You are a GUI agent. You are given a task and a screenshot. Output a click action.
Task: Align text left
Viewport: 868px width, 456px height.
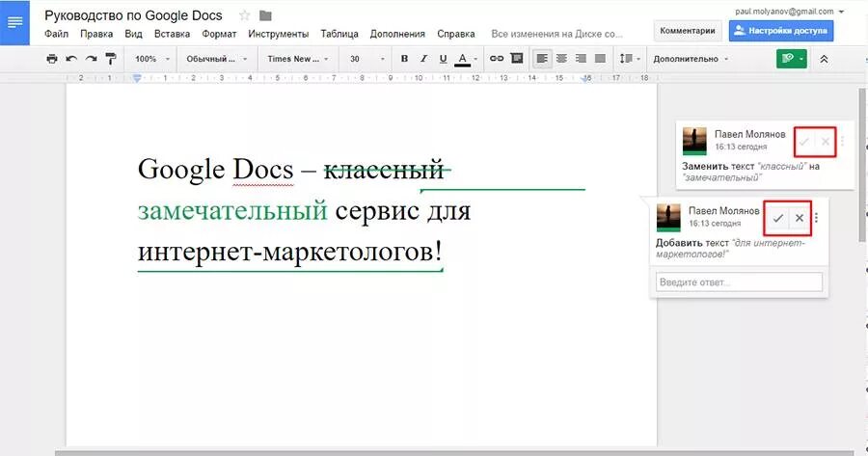pyautogui.click(x=542, y=59)
